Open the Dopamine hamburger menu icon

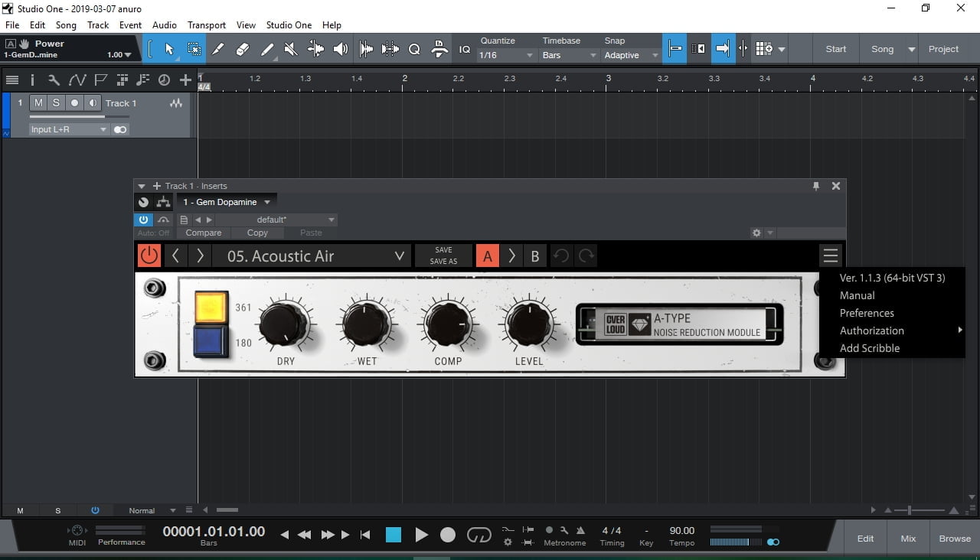(830, 256)
